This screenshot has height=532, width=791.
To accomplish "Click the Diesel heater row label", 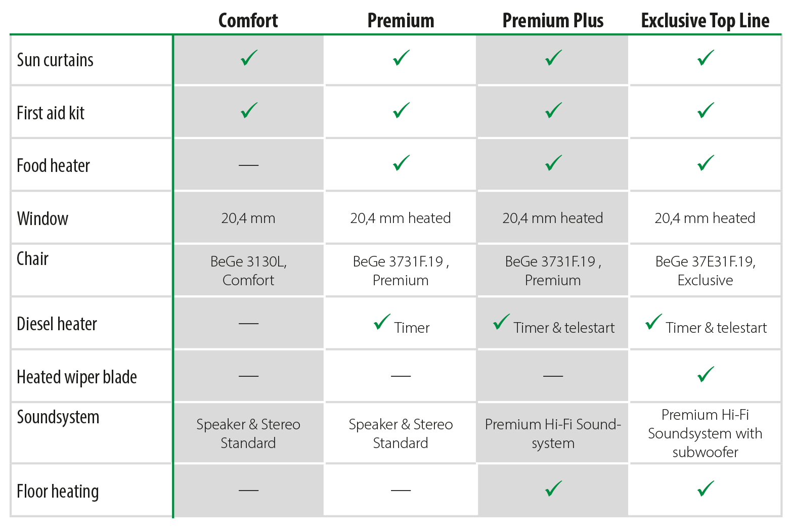I will pyautogui.click(x=57, y=324).
